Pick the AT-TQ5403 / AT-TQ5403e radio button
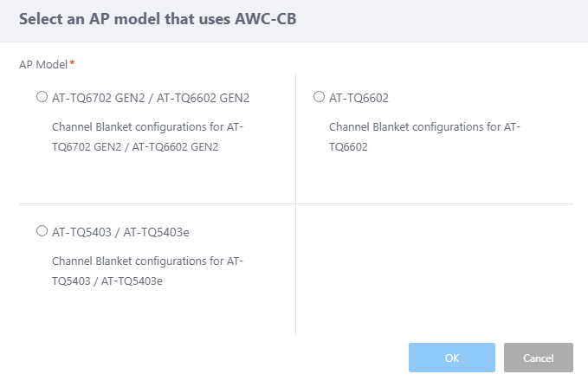Image resolution: width=588 pixels, height=387 pixels. coord(42,231)
